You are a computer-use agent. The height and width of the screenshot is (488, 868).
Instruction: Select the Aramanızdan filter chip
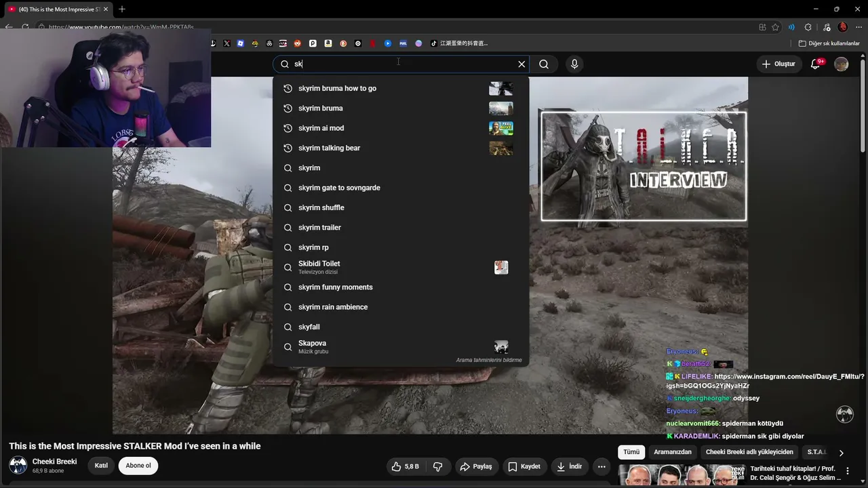click(673, 452)
